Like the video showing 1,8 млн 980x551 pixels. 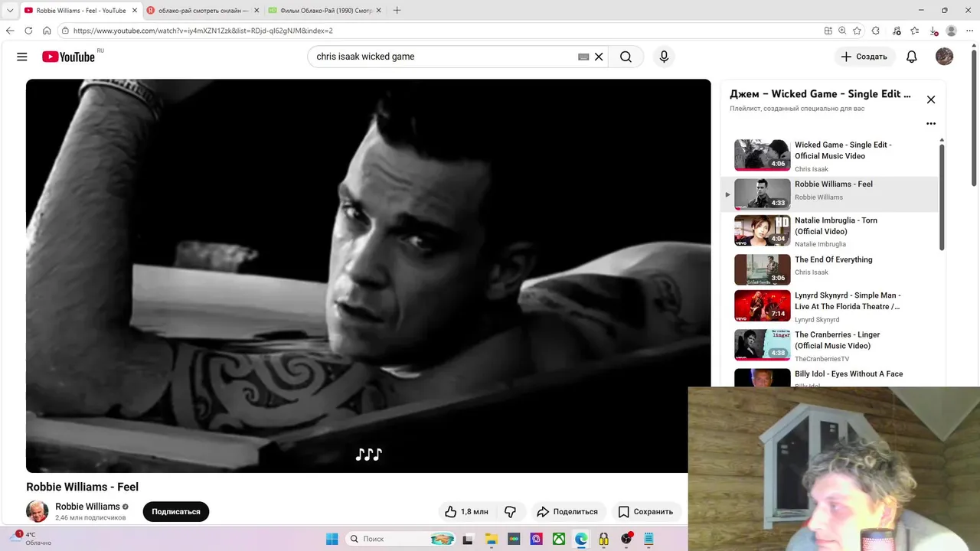point(466,511)
